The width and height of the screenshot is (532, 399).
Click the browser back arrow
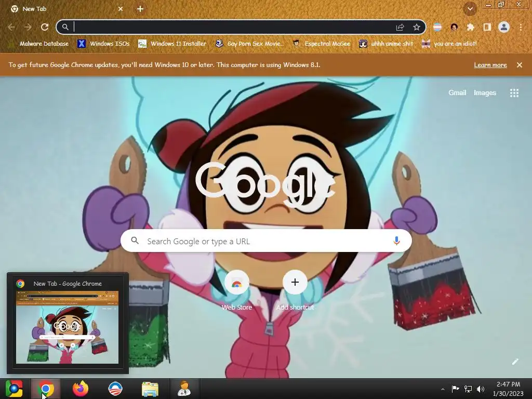click(x=11, y=27)
